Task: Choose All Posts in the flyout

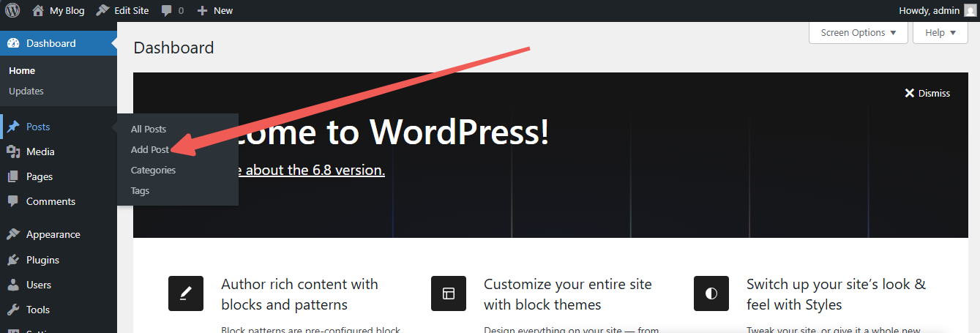Action: (x=149, y=129)
